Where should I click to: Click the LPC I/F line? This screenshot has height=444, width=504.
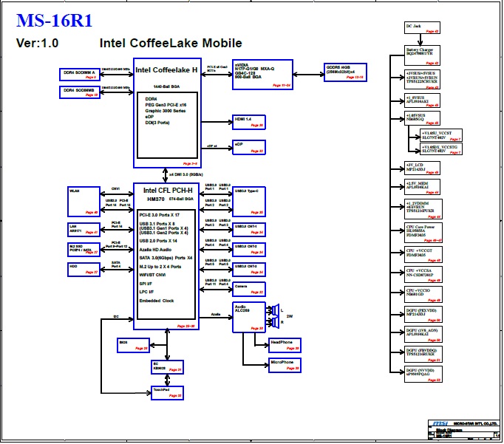click(146, 292)
